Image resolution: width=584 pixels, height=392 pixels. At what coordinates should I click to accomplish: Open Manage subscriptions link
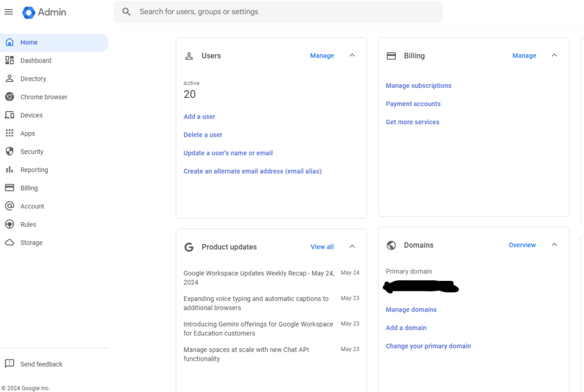click(x=418, y=85)
